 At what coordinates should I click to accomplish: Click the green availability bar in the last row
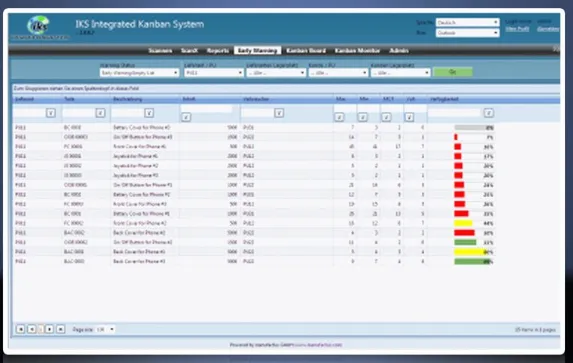[472, 261]
